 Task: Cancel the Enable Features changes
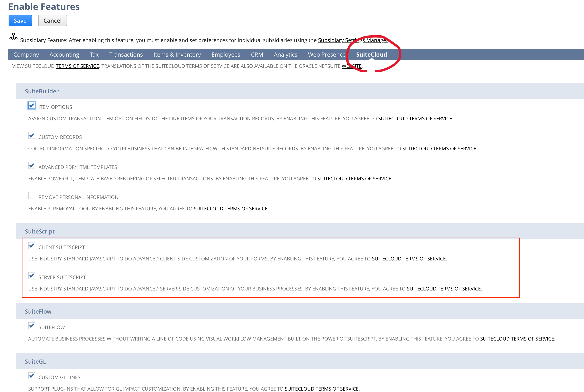(x=52, y=20)
